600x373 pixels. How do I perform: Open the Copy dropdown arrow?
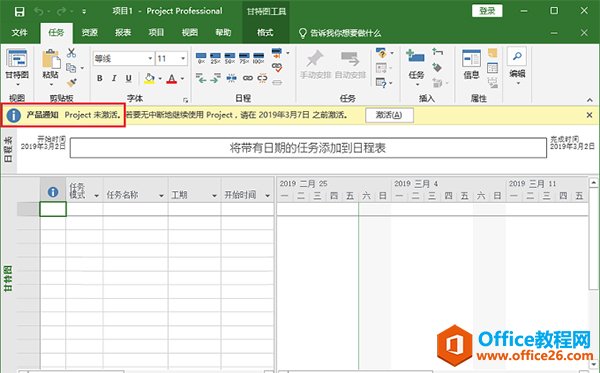click(82, 68)
